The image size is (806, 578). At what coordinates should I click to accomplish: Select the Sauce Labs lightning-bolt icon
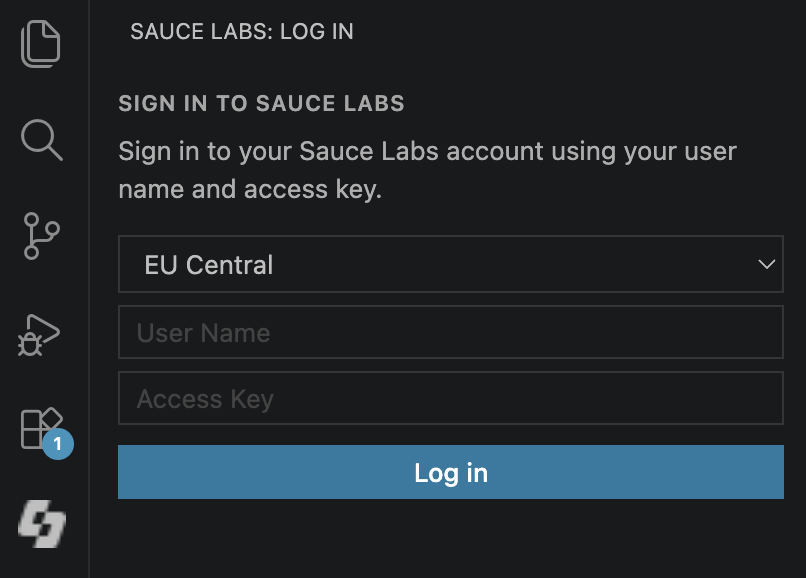(x=42, y=523)
